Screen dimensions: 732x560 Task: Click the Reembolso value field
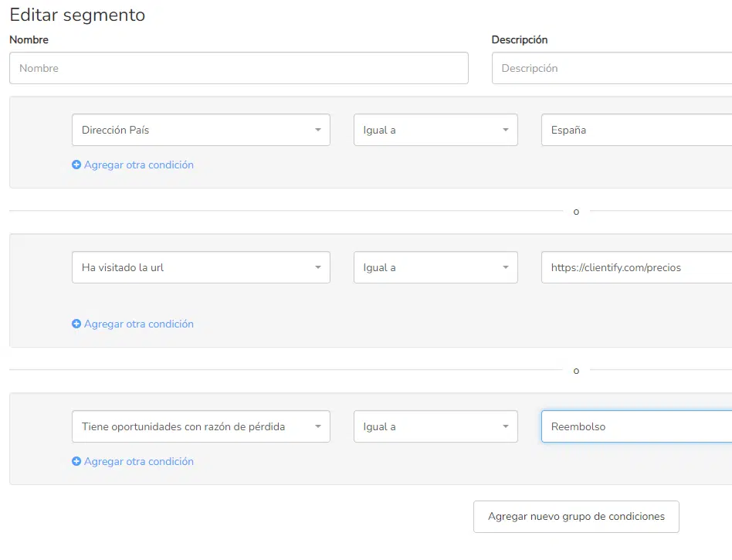(637, 426)
